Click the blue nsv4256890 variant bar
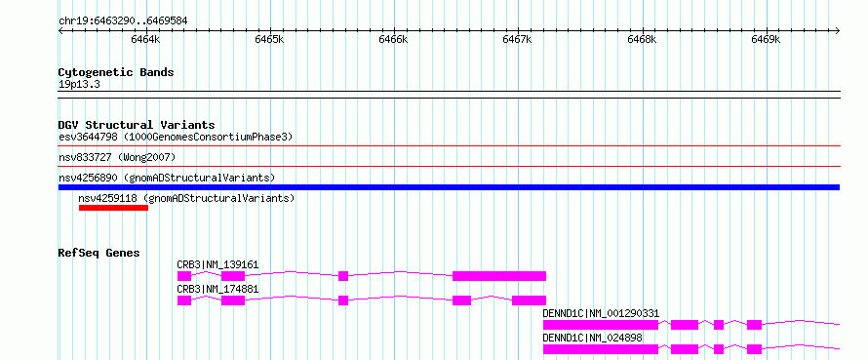This screenshot has width=868, height=360. (x=449, y=187)
